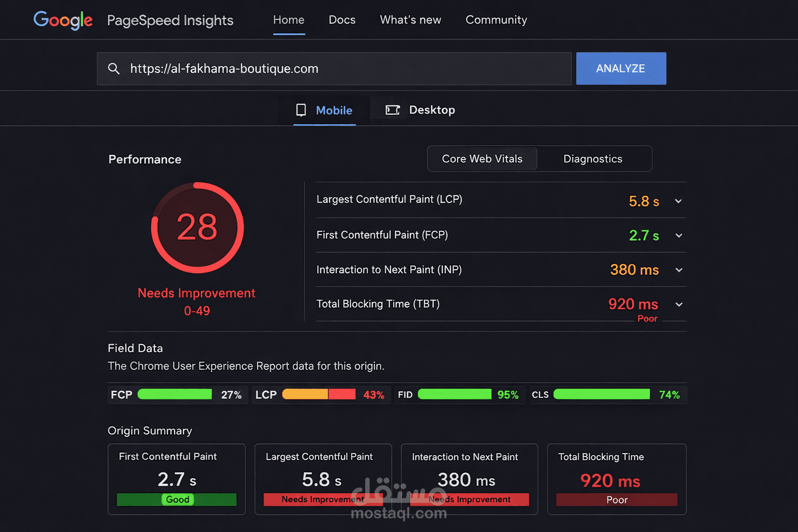This screenshot has height=532, width=798.
Task: Click the 5.8 s LCP metric value
Action: coord(644,201)
